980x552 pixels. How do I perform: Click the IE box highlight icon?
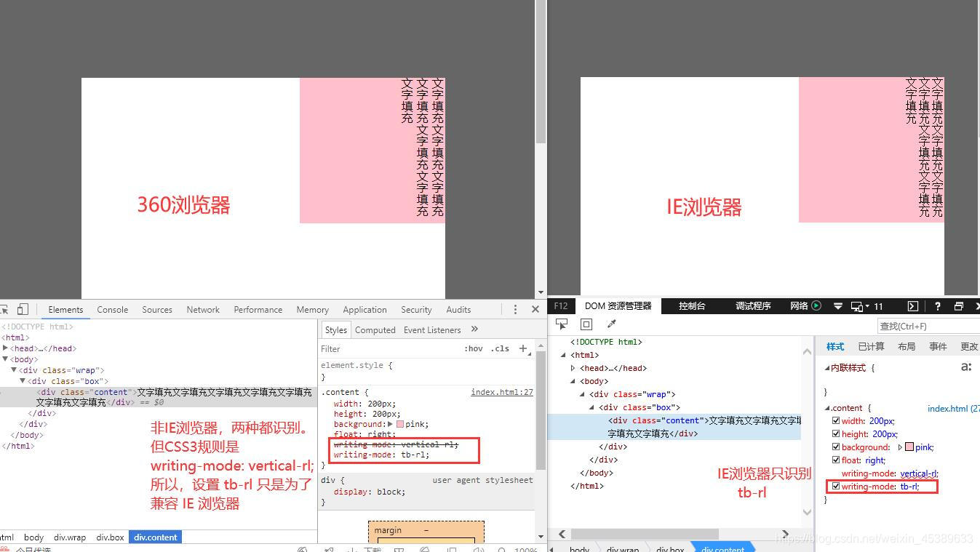click(x=586, y=324)
